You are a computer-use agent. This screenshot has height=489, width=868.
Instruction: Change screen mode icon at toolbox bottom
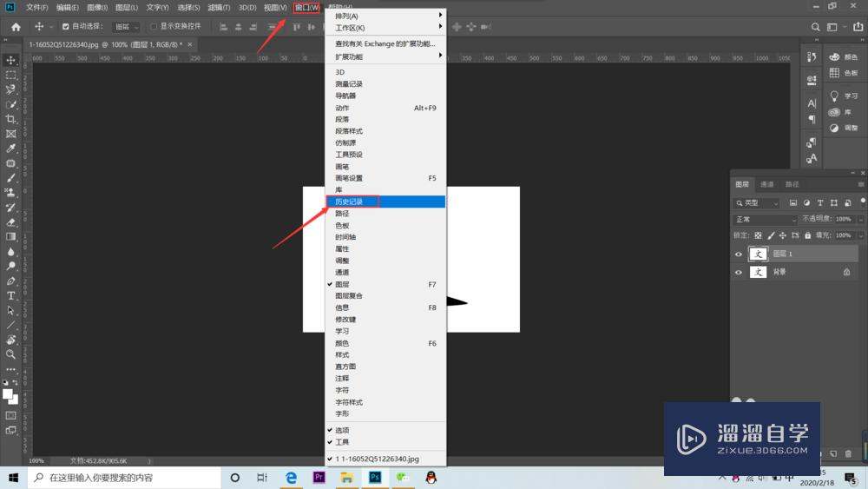10,430
